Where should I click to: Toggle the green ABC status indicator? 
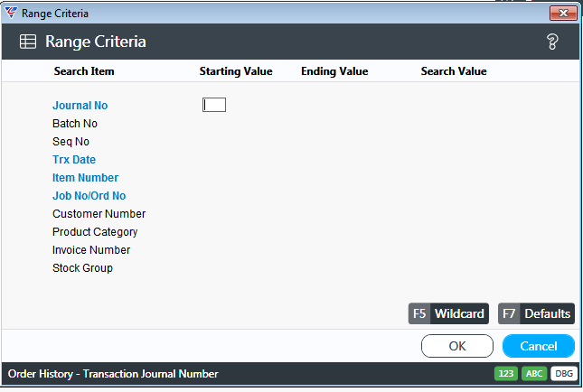tap(534, 373)
